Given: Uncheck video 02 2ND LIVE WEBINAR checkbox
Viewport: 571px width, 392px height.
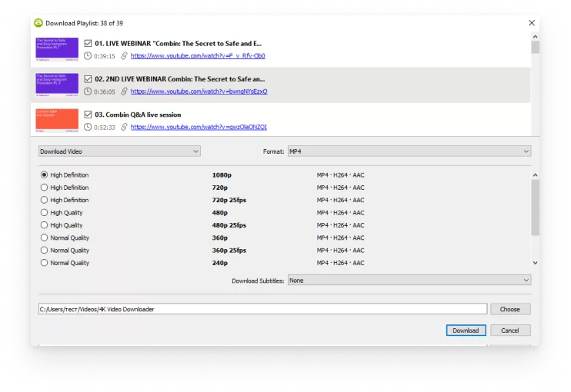Looking at the screenshot, I should (x=88, y=79).
